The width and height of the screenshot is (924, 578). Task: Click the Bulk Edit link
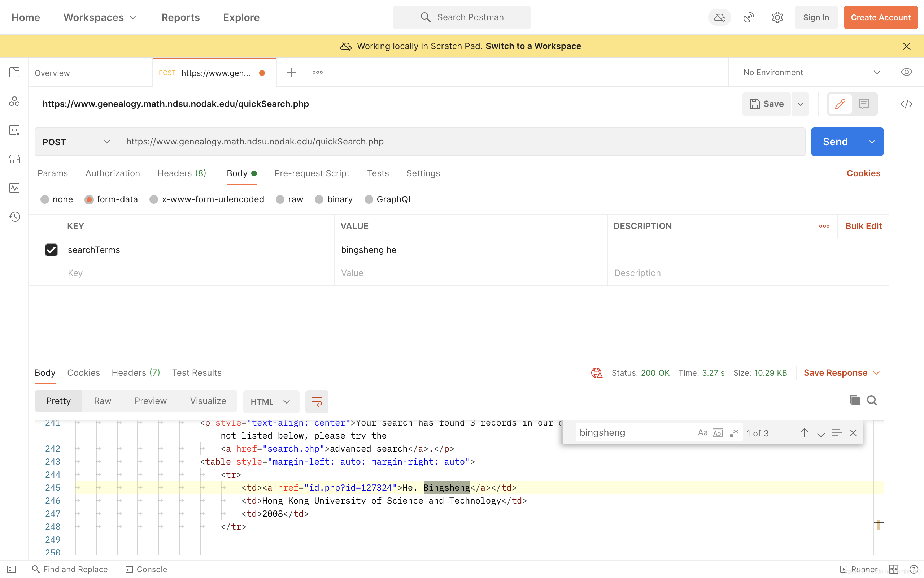tap(864, 226)
